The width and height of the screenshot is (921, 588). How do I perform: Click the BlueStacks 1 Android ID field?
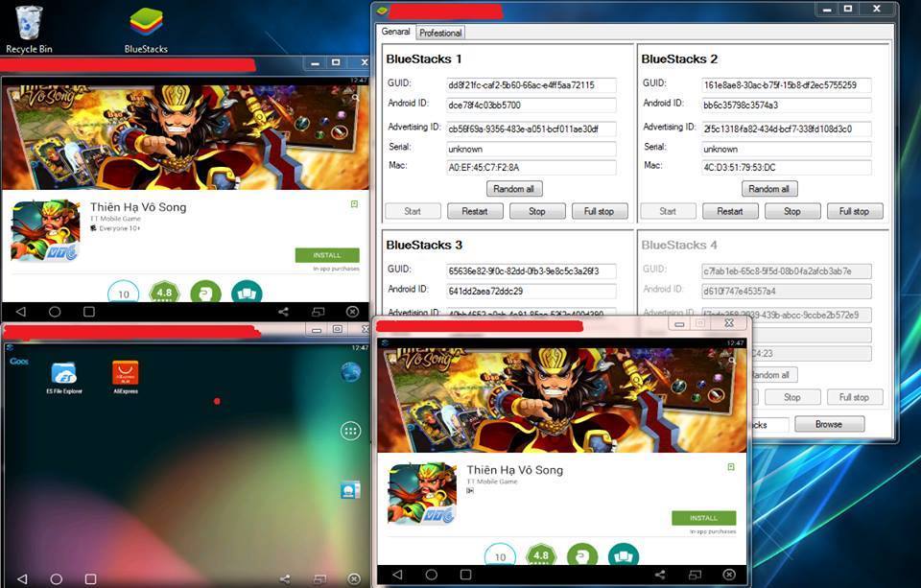[x=531, y=106]
